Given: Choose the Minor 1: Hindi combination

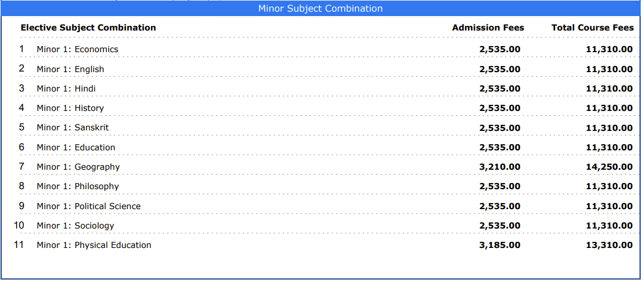Looking at the screenshot, I should (x=66, y=89).
